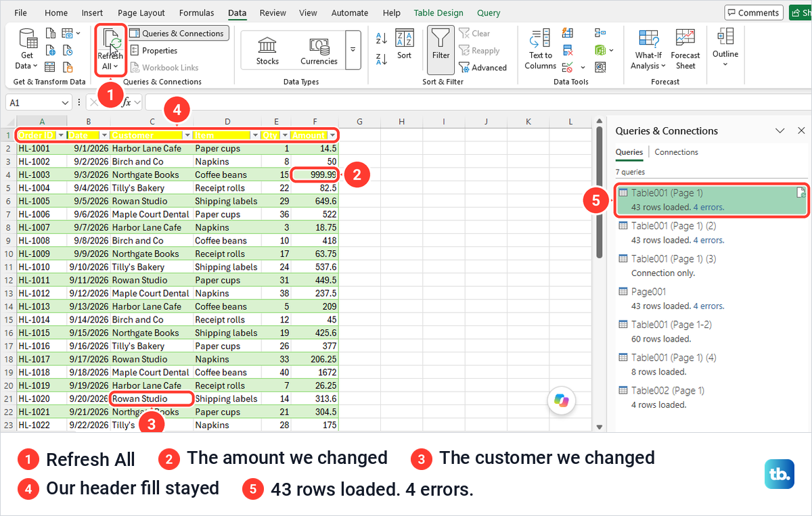This screenshot has height=516, width=812.
Task: Open the Name Box dropdown arrow
Action: [65, 103]
